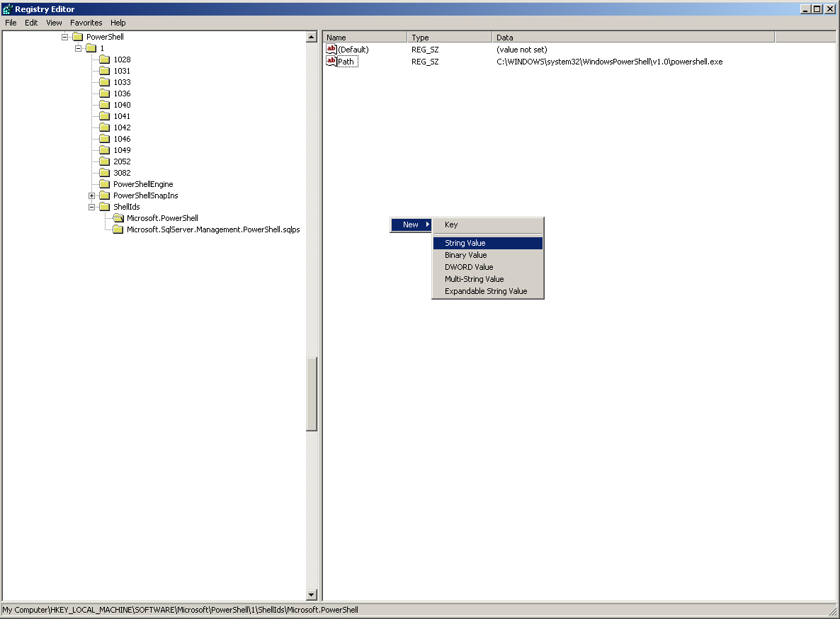
Task: Click the folder icon next to 1031
Action: click(x=104, y=71)
